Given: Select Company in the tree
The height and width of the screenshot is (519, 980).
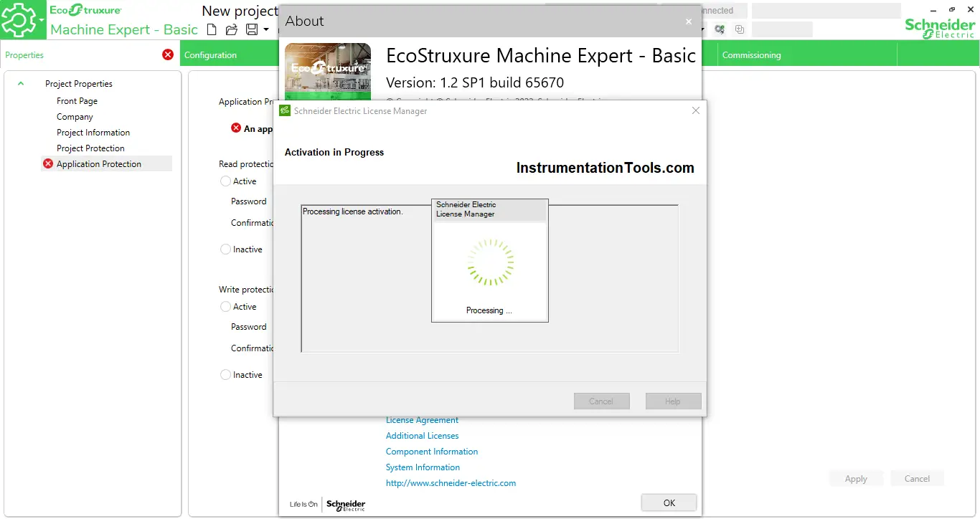Looking at the screenshot, I should click(x=75, y=117).
